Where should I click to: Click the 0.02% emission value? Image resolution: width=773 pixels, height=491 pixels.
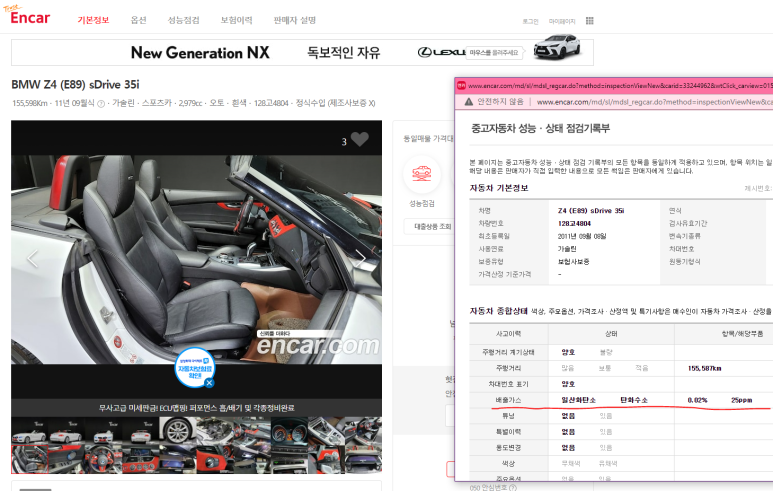(697, 400)
